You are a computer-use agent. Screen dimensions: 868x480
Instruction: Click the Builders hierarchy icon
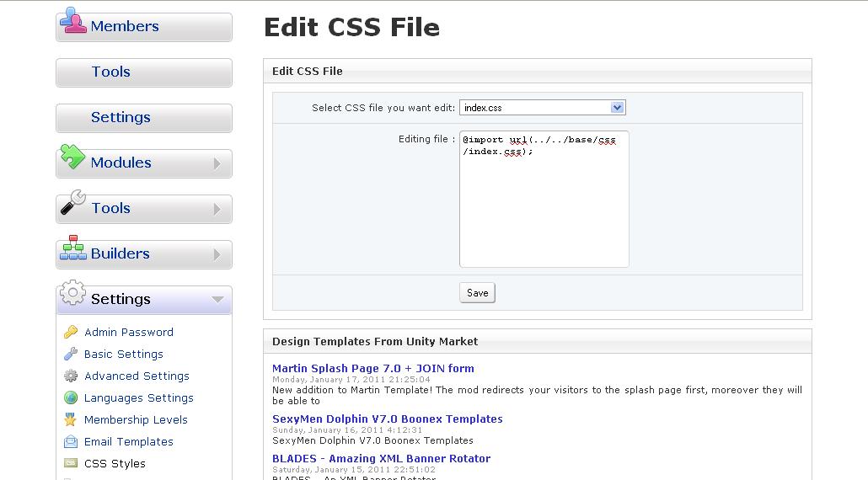72,249
